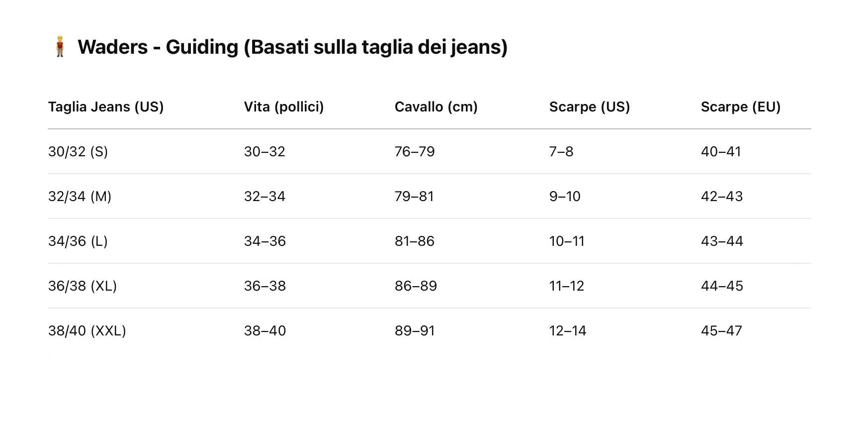Screen dimensions: 868x425
Task: Select the 32/34 (M) size row
Action: [80, 197]
